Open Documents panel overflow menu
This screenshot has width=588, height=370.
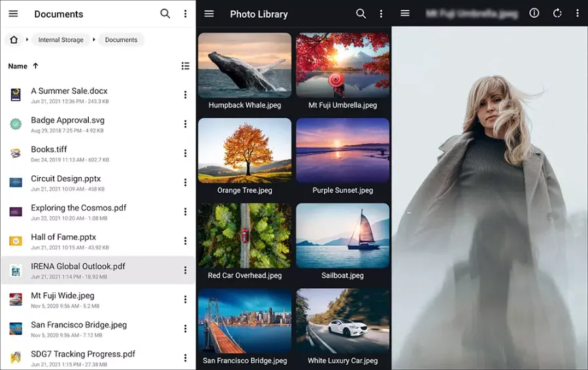186,14
